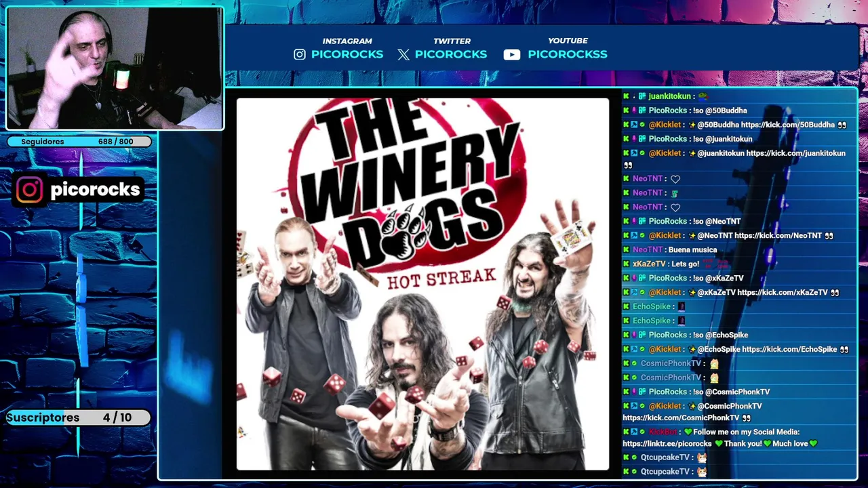Open the https://kick.com/NeoTNT chat link
The image size is (868, 488).
(778, 236)
